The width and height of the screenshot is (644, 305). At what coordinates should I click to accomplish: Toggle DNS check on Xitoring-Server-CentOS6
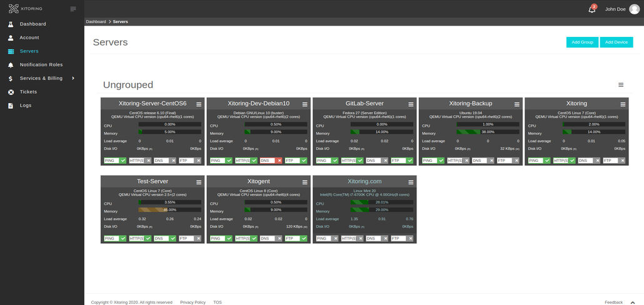pyautogui.click(x=165, y=161)
